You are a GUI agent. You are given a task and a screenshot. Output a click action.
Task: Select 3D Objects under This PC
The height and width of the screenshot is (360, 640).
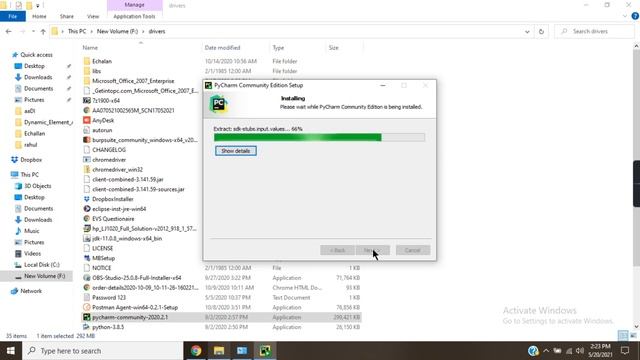tap(38, 186)
